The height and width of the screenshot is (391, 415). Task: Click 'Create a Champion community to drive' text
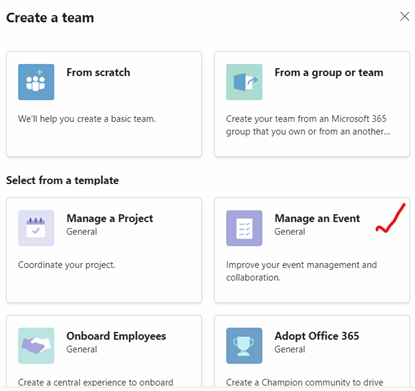point(305,382)
